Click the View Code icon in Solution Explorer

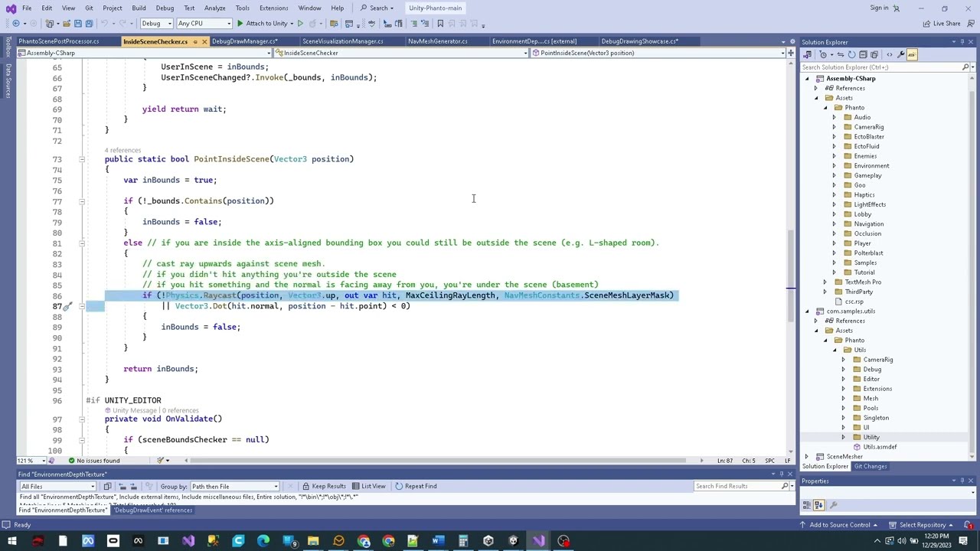(889, 54)
